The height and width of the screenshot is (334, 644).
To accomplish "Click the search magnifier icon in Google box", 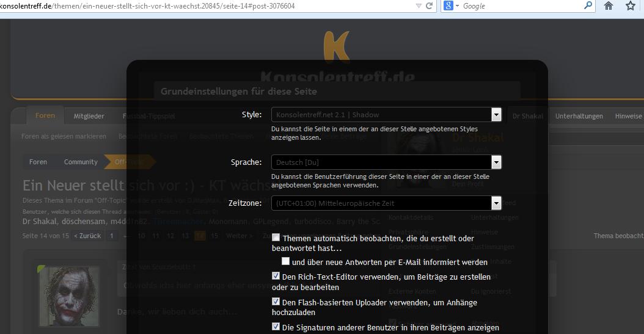I will [x=588, y=5].
